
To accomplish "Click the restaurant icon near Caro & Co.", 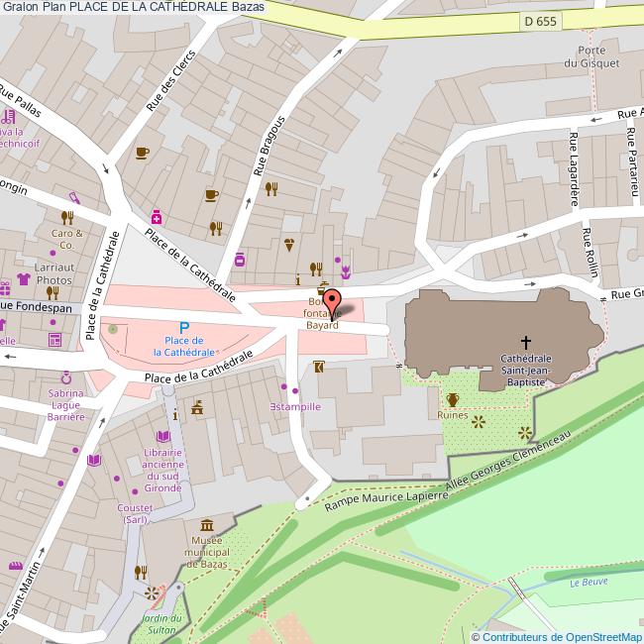I will click(x=67, y=217).
